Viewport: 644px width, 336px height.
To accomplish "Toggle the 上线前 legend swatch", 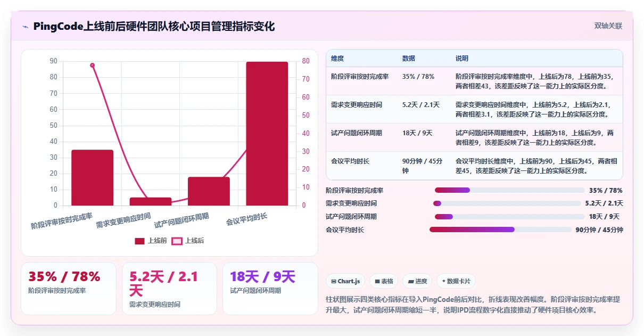I will [x=139, y=241].
